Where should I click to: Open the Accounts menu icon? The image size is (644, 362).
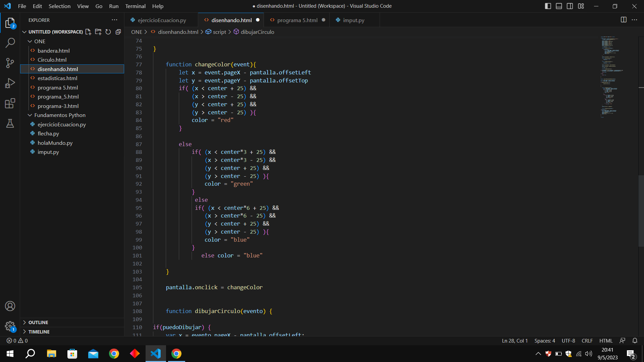point(10,306)
